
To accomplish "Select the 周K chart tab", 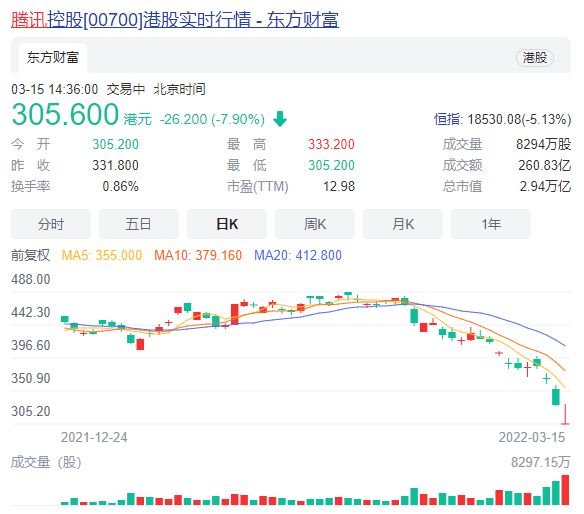I will (315, 224).
